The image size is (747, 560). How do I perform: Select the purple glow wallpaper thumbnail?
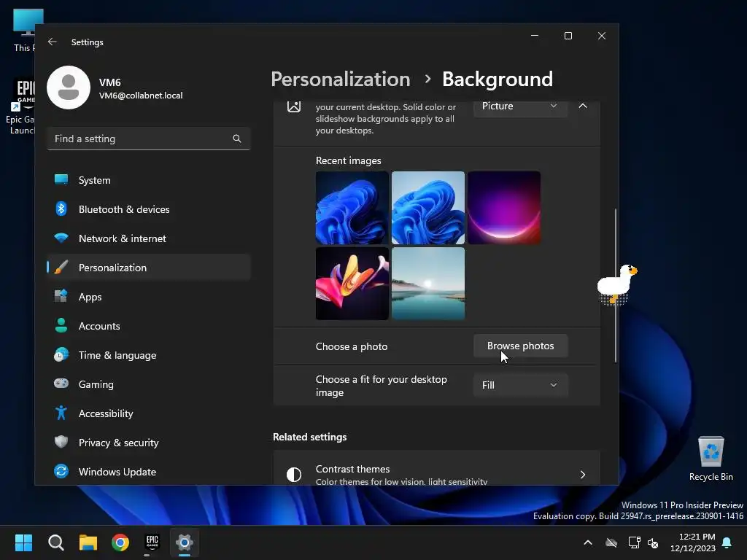[504, 208]
